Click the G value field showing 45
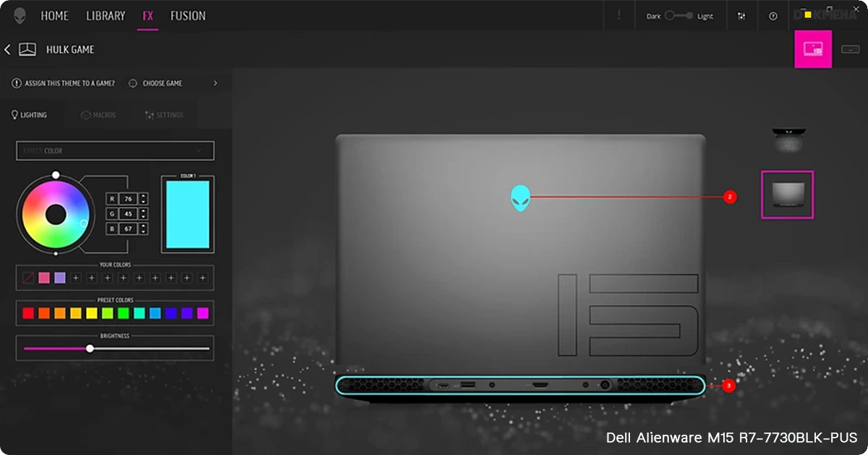The image size is (868, 455). pos(127,213)
